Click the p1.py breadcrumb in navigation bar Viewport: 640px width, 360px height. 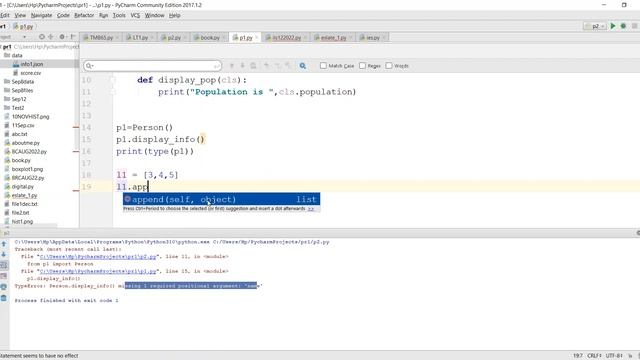pyautogui.click(x=23, y=27)
